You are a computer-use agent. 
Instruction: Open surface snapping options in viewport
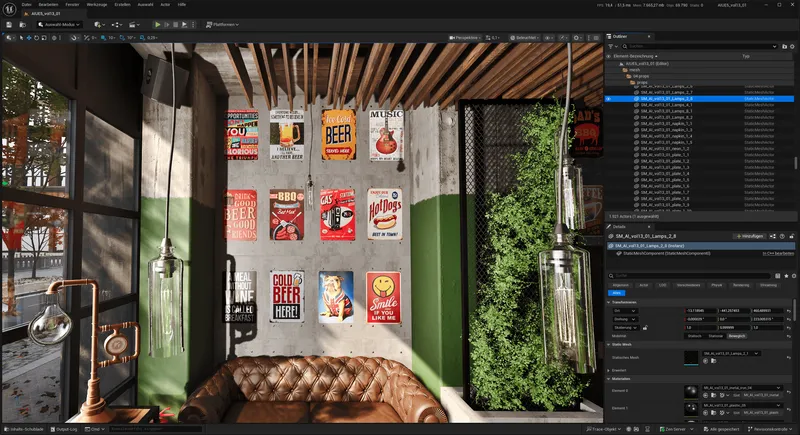coord(90,38)
